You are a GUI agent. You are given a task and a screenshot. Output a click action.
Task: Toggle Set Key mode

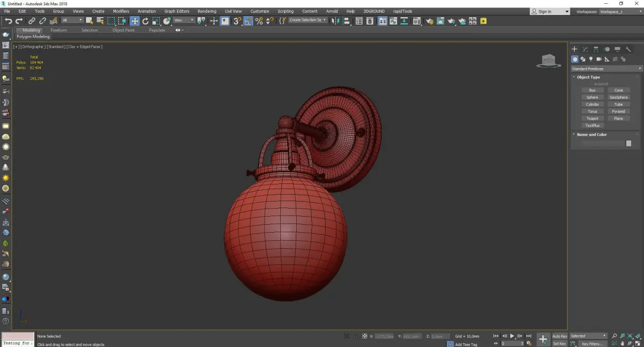pos(560,343)
